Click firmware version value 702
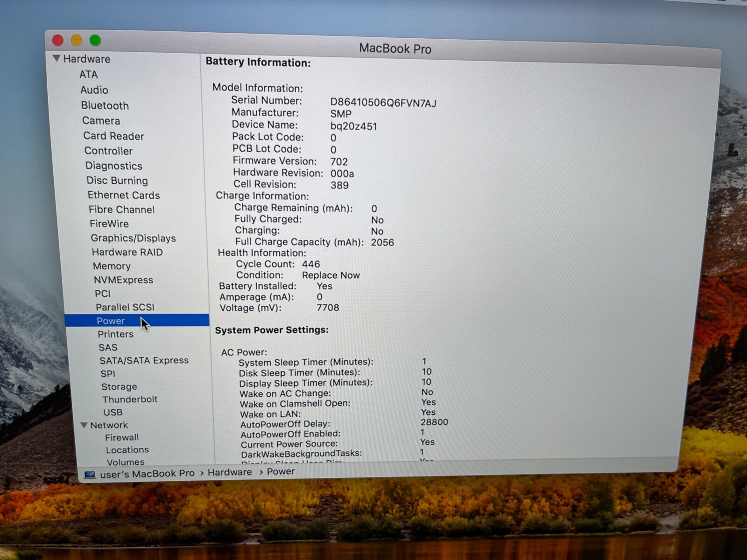Image resolution: width=747 pixels, height=560 pixels. click(339, 162)
